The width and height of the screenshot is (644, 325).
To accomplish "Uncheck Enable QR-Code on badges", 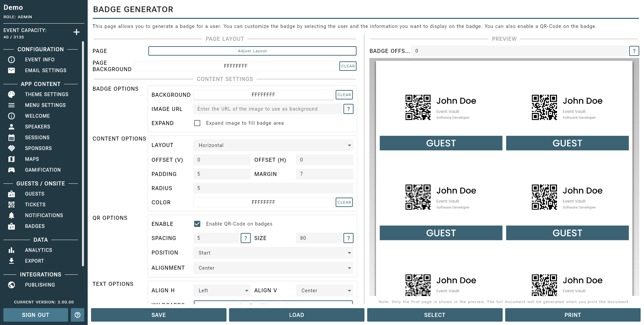I will click(197, 224).
